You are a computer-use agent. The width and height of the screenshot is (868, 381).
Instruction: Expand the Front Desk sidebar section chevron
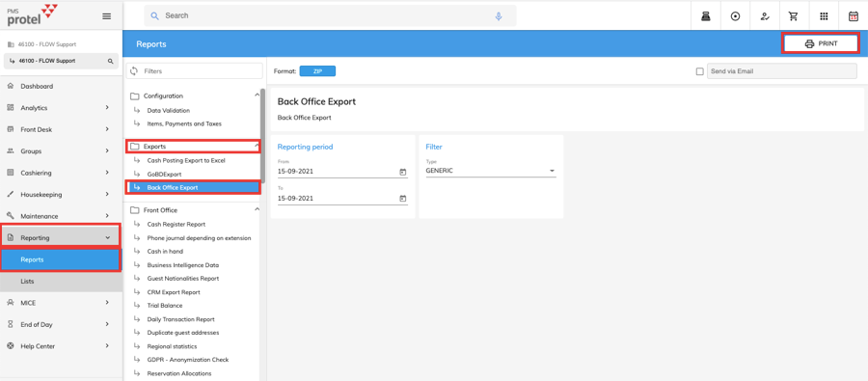(107, 129)
